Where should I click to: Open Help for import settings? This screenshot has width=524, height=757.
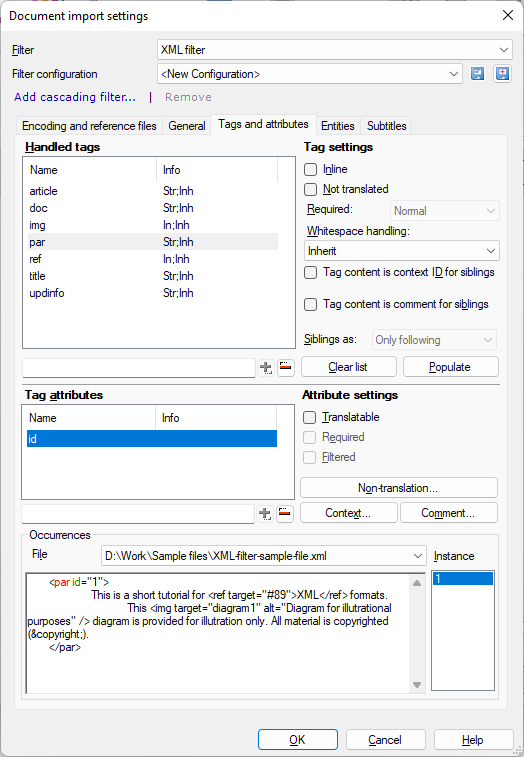(x=473, y=740)
